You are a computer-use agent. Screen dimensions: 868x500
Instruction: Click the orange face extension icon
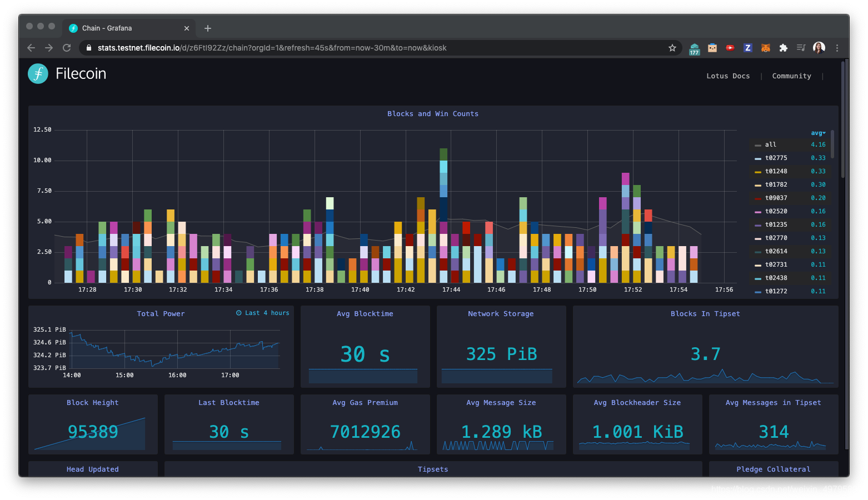(712, 48)
